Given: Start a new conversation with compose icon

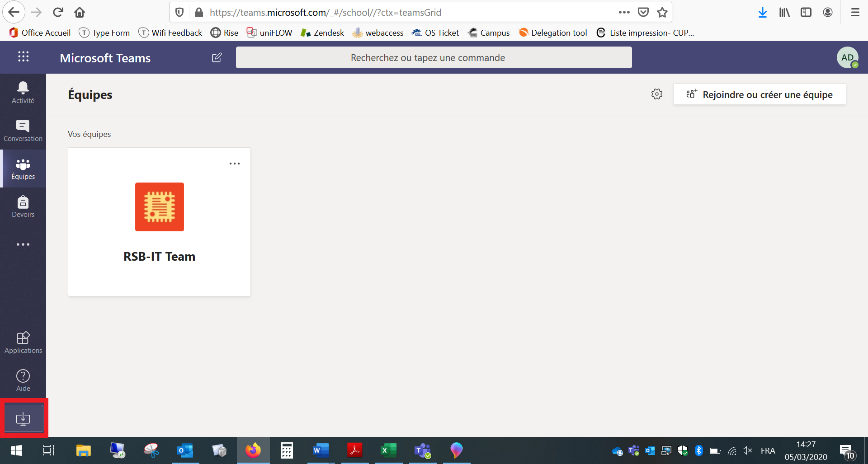Looking at the screenshot, I should pyautogui.click(x=217, y=57).
